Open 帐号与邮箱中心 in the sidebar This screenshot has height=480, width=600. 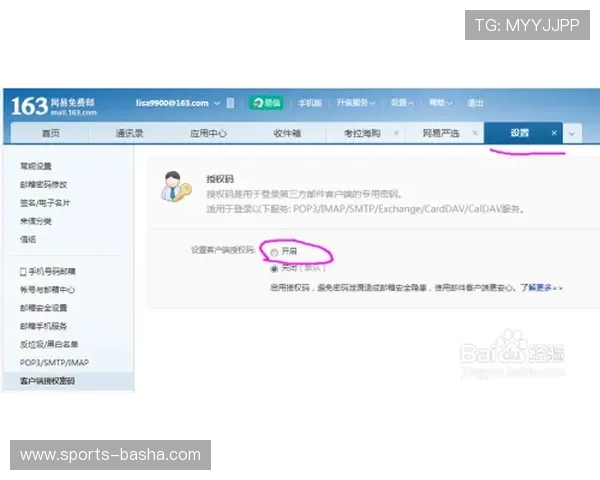(47, 290)
